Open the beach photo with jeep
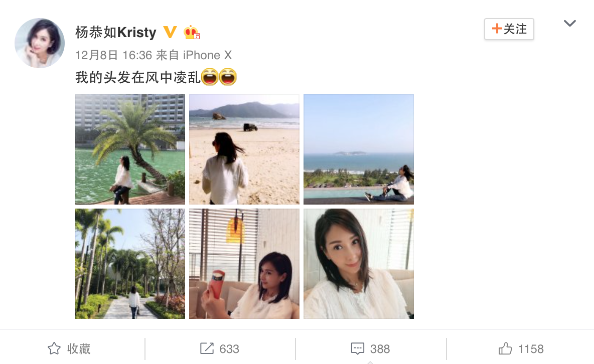 tap(244, 149)
